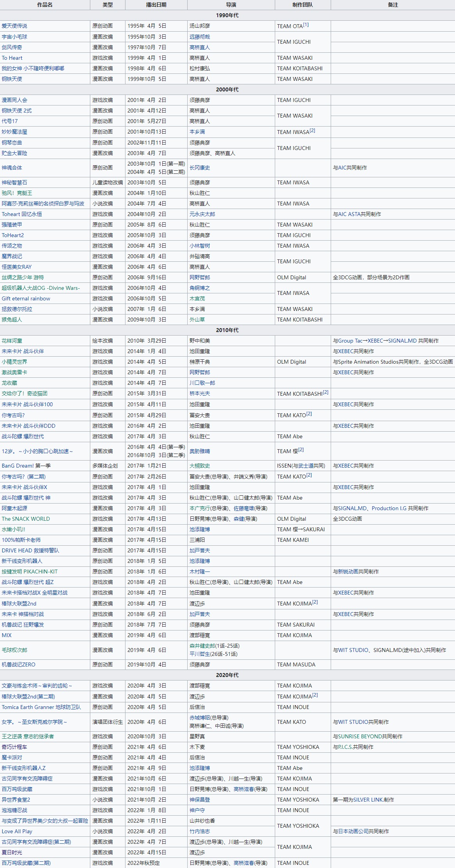Open the 佐藤龙雄 director link
Image resolution: width=455 pixels, height=868 pixels.
point(244,508)
